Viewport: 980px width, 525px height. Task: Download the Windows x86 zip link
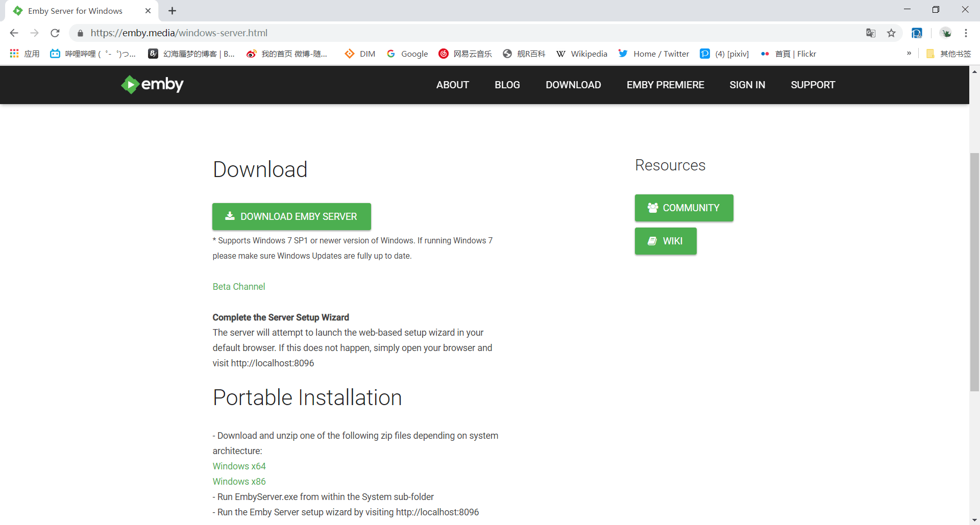click(x=239, y=482)
